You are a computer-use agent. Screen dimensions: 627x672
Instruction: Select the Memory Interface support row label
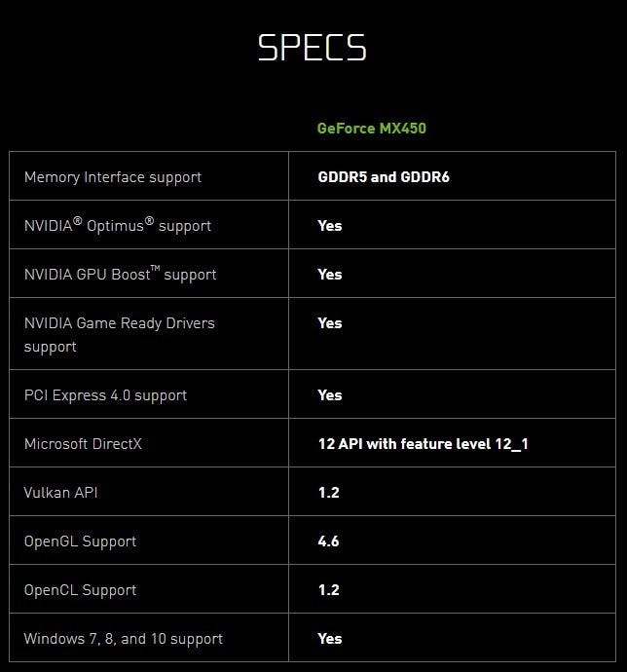coord(113,177)
